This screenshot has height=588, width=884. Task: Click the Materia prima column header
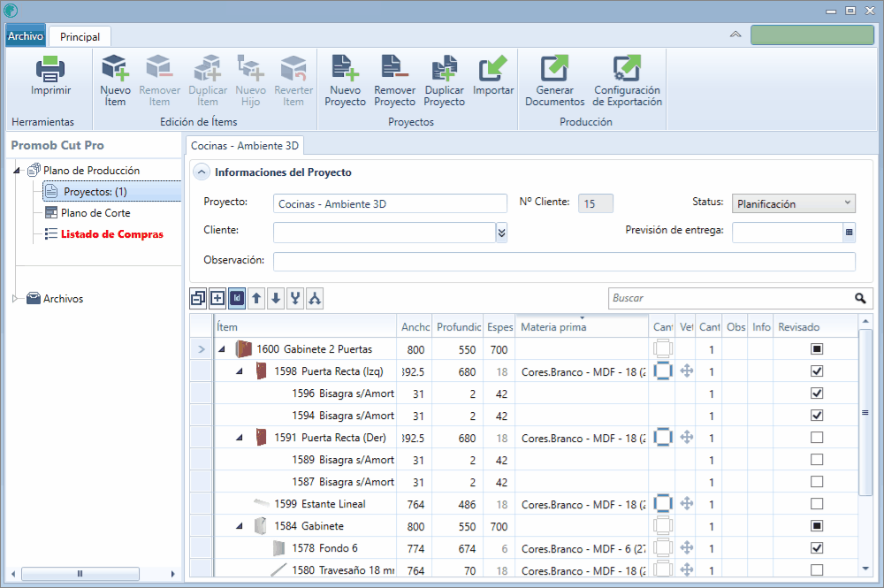click(x=582, y=327)
